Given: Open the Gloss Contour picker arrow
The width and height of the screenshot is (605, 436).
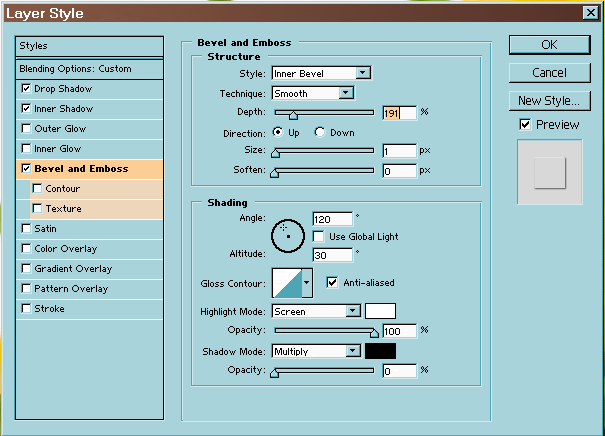Looking at the screenshot, I should pyautogui.click(x=307, y=283).
